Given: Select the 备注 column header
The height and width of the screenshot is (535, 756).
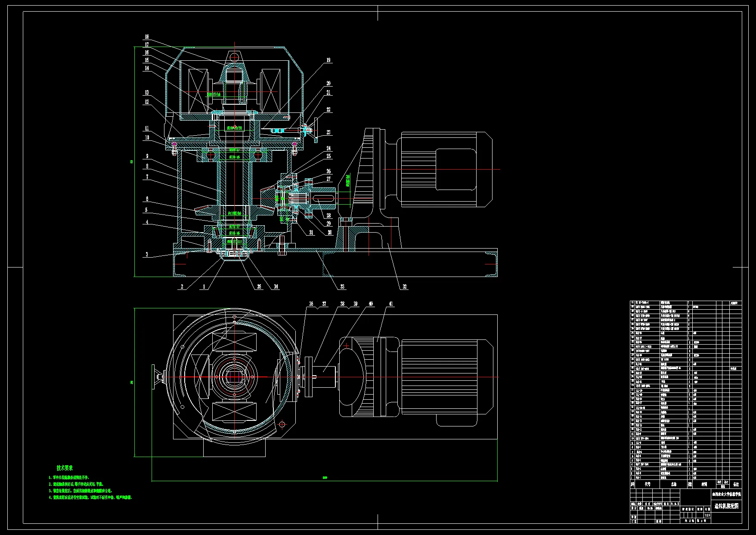Looking at the screenshot, I should pos(736,485).
